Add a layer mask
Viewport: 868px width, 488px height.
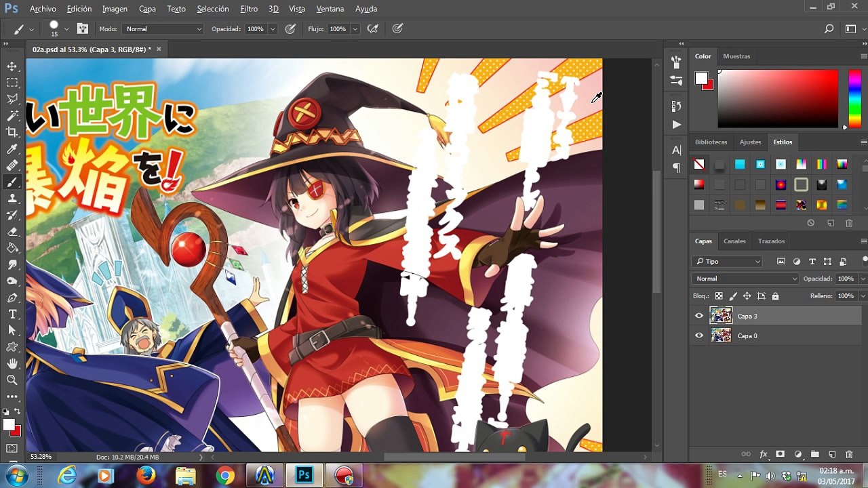point(781,454)
